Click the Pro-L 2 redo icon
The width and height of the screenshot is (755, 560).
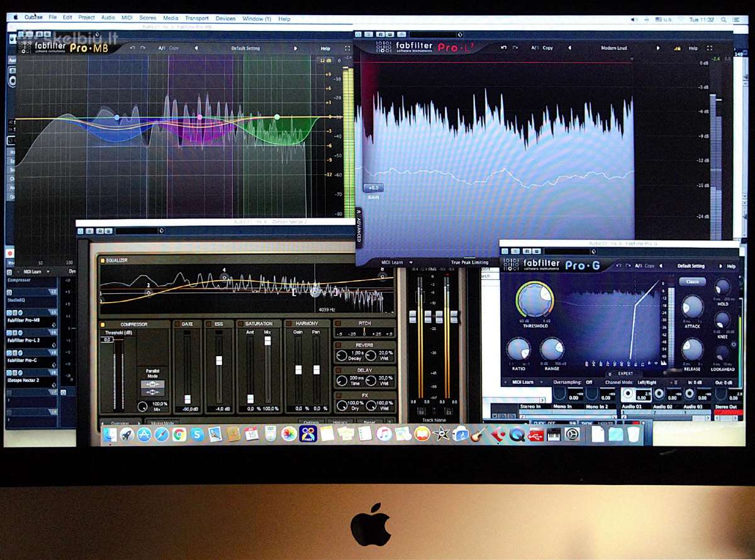(515, 48)
